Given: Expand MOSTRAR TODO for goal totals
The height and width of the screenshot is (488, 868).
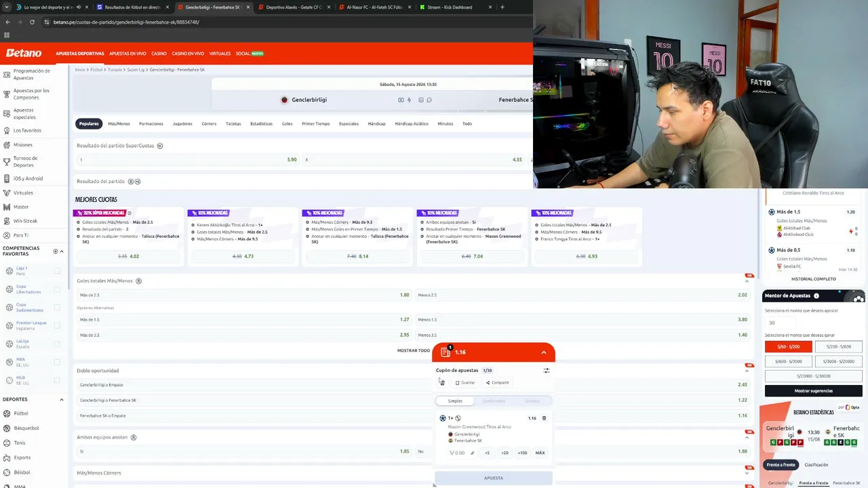Looking at the screenshot, I should pyautogui.click(x=414, y=350).
